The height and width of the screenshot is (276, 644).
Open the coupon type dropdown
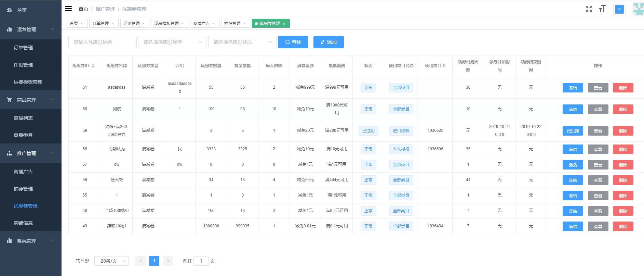click(x=172, y=42)
